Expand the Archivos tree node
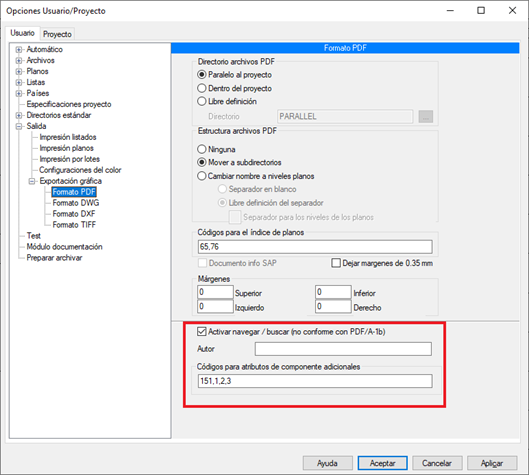This screenshot has width=529, height=475. pos(19,61)
